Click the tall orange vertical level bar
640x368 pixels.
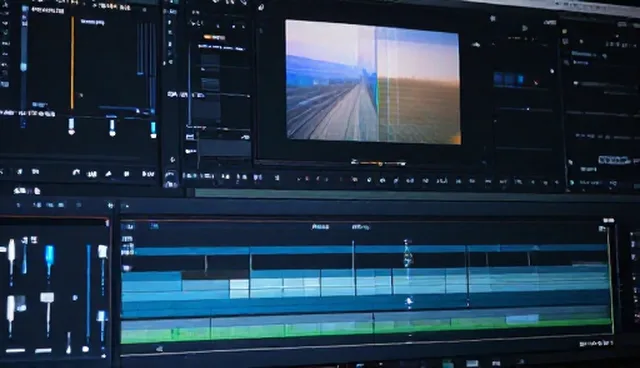[x=73, y=63]
